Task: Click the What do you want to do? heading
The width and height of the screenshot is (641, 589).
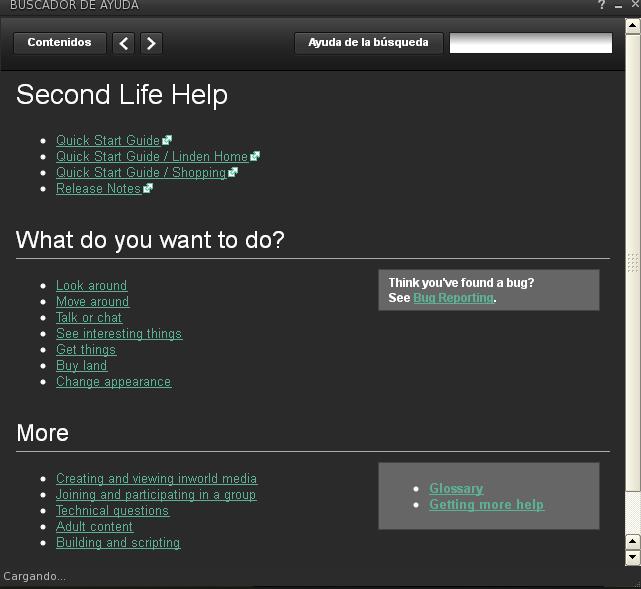Action: tap(150, 240)
